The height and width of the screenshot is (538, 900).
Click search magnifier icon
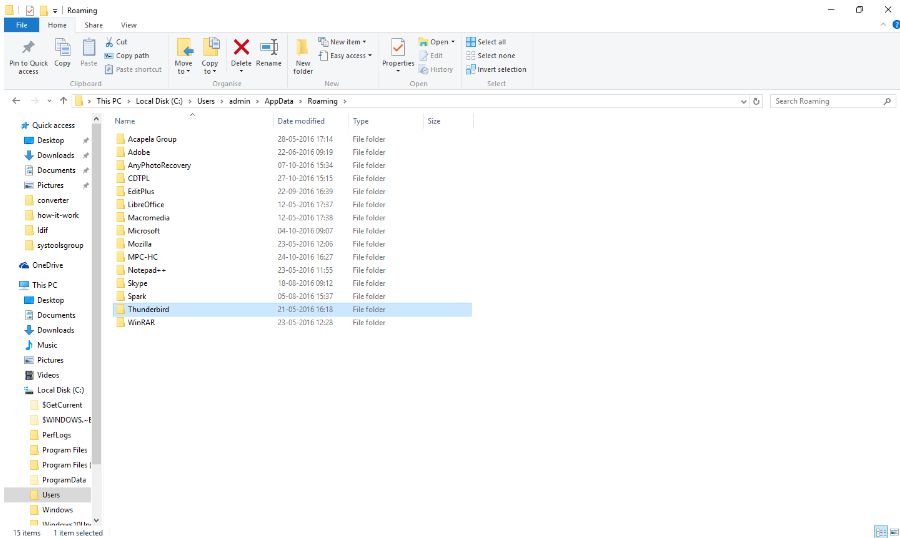tap(887, 101)
